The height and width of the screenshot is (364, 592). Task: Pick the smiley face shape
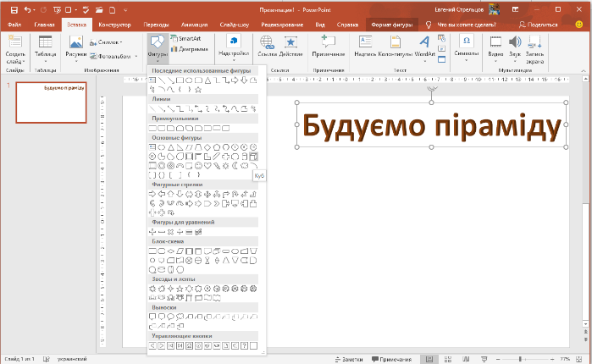(x=196, y=165)
